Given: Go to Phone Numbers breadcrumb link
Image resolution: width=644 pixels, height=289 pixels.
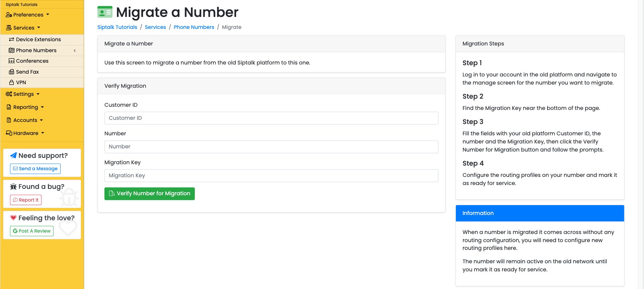Looking at the screenshot, I should coord(194,27).
